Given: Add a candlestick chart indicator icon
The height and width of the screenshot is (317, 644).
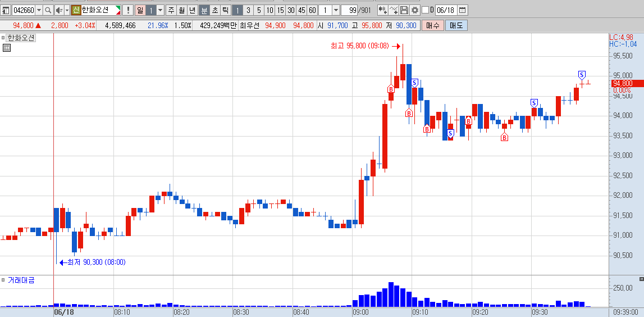Looking at the screenshot, I should pos(382,10).
